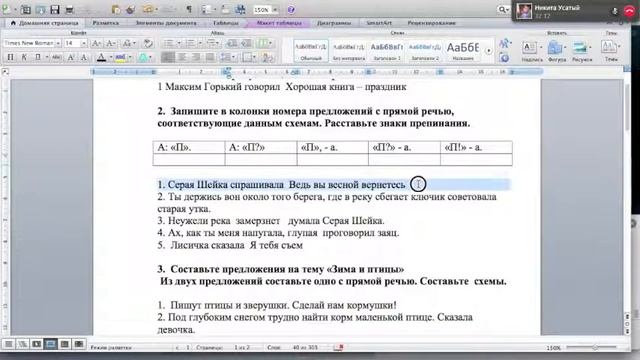Apply the Обычный style
640x360 pixels.
tap(311, 51)
